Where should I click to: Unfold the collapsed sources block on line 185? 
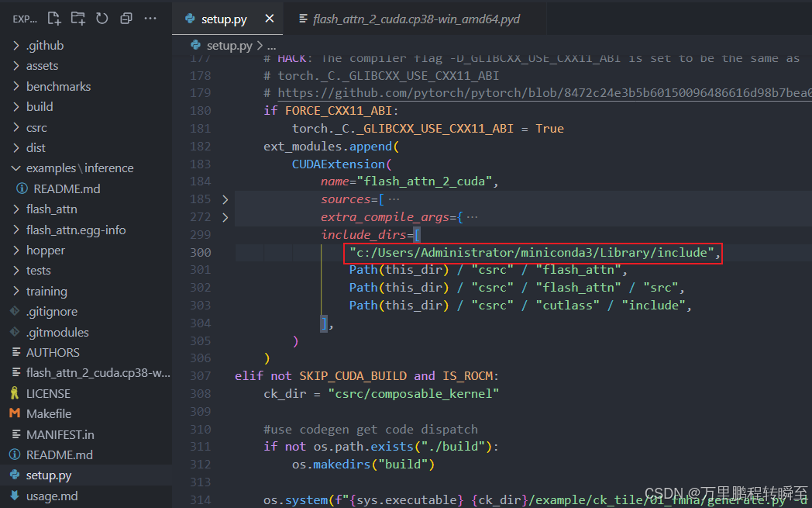pos(225,199)
